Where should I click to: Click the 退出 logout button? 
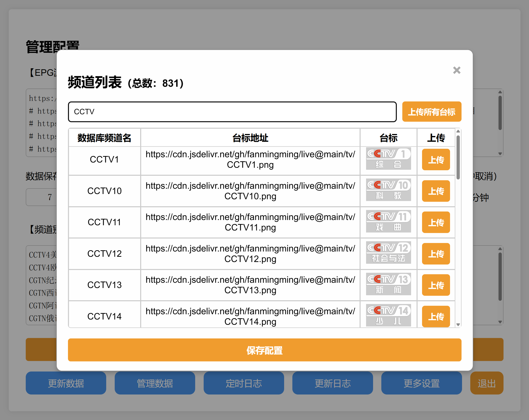tap(486, 383)
